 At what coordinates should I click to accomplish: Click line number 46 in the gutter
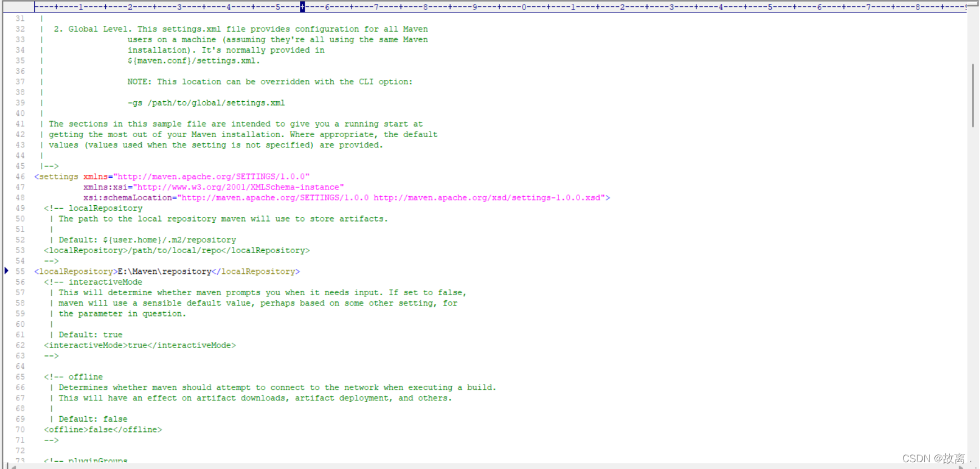click(x=20, y=177)
